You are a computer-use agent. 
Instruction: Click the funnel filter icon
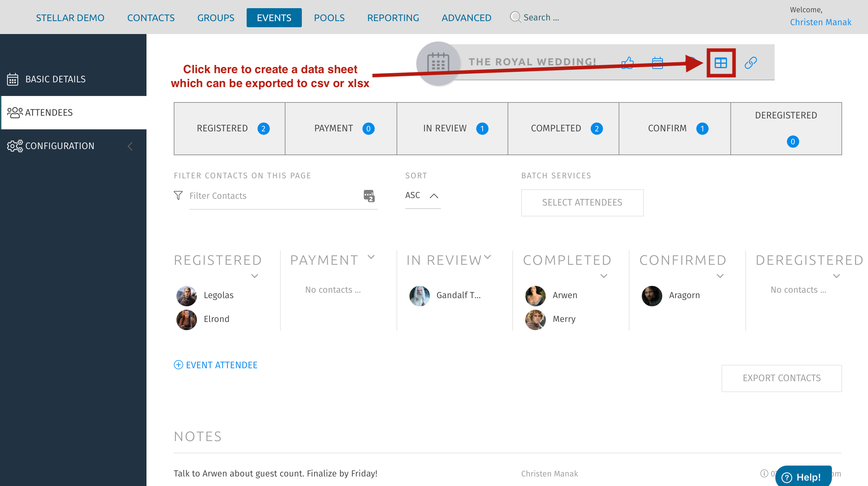[178, 195]
